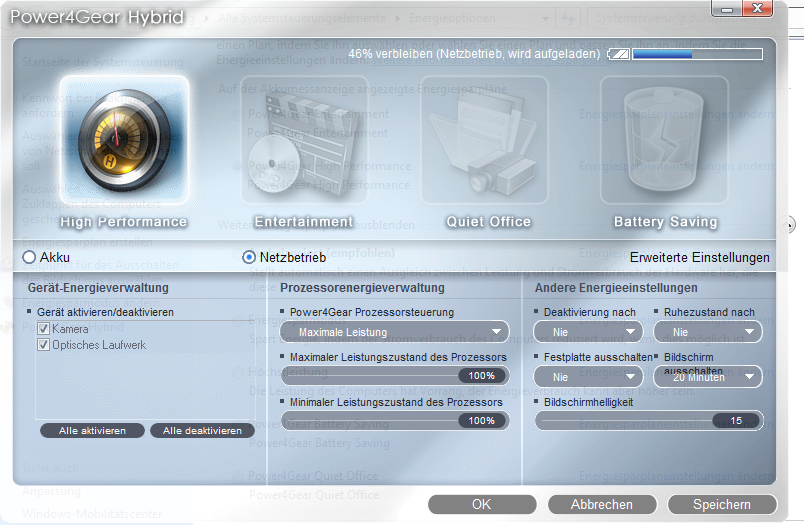The height and width of the screenshot is (525, 804).
Task: Open the Power4Gear Prozessorsteuerung dropdown
Action: tap(394, 332)
